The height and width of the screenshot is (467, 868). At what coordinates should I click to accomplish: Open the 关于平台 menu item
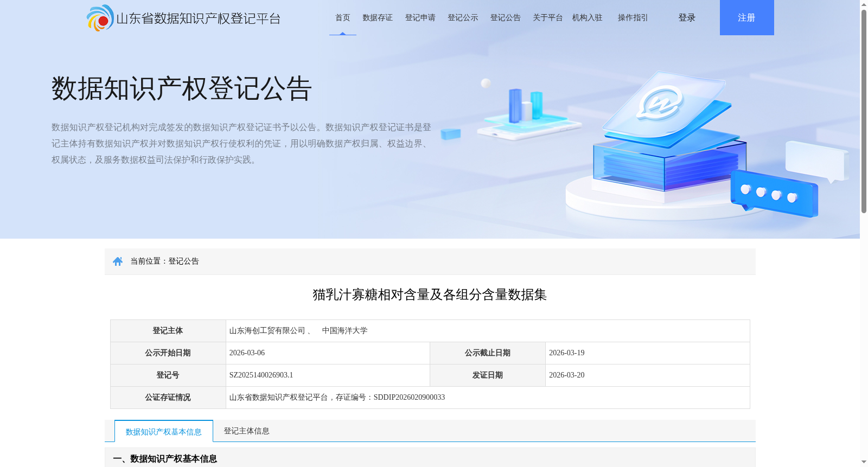[x=548, y=18]
